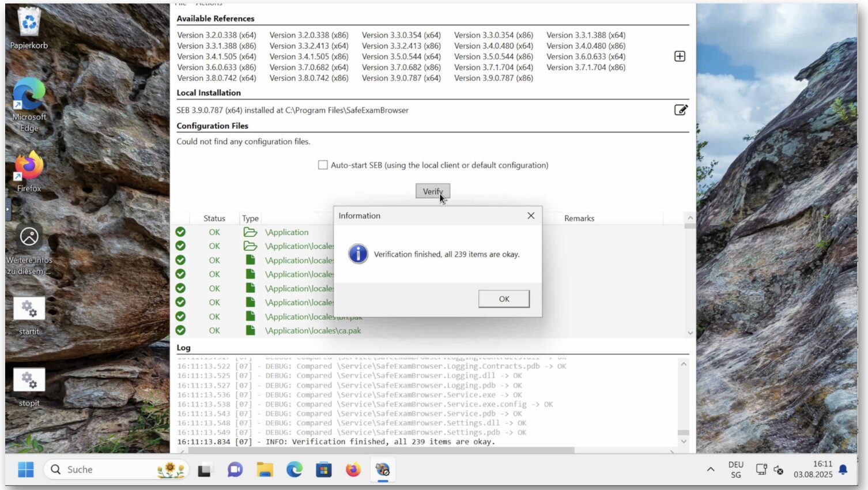The image size is (868, 490).
Task: Click the green check icon of the \Application row
Action: (180, 232)
